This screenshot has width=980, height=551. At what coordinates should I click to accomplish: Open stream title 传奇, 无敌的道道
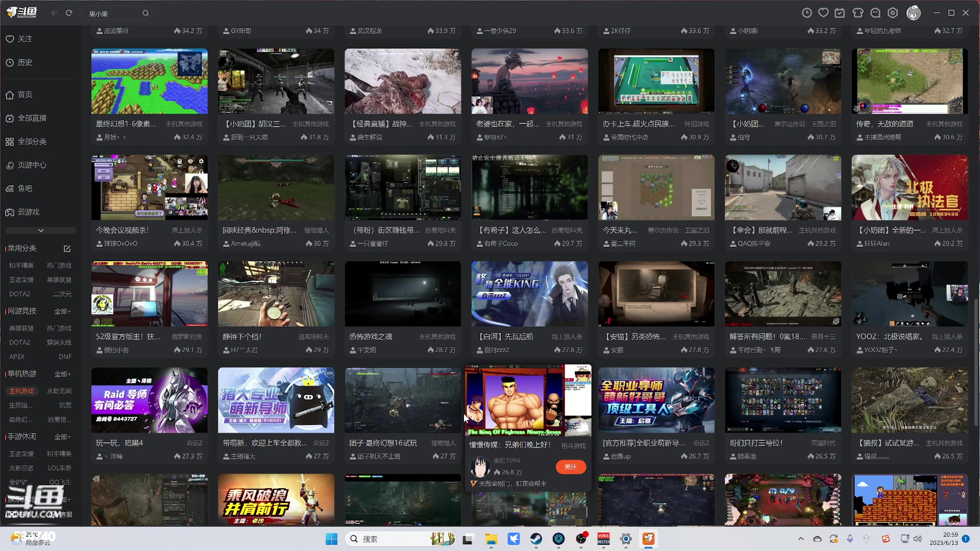pos(885,124)
